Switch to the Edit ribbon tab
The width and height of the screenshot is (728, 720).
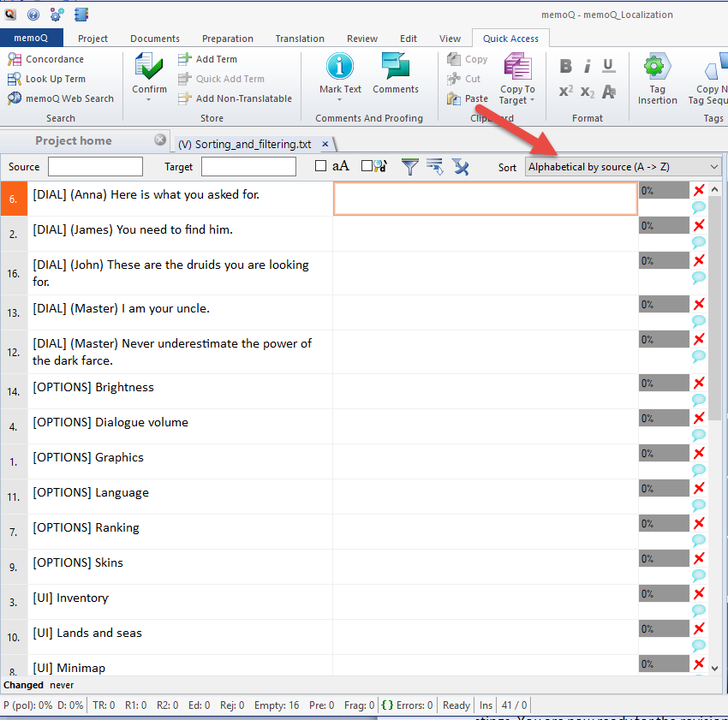(x=409, y=39)
